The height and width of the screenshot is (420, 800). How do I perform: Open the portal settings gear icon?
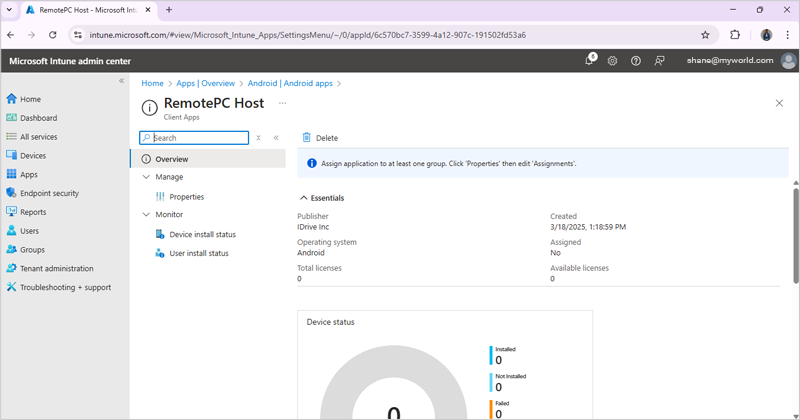[x=612, y=61]
